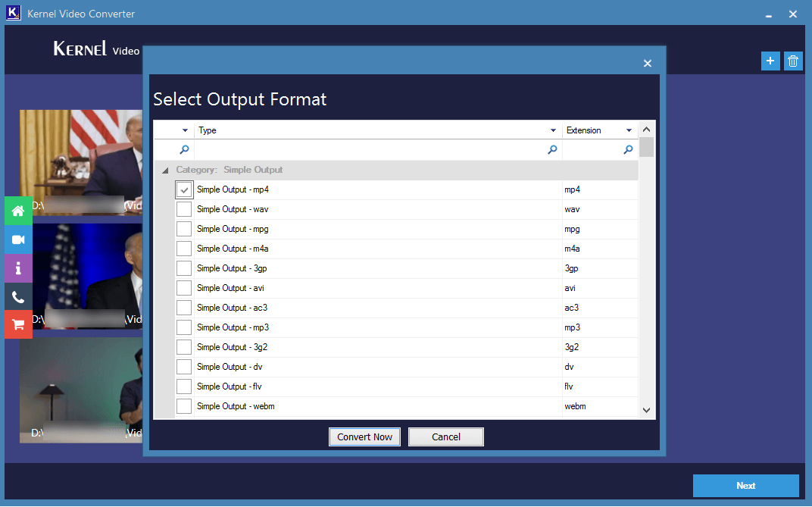The height and width of the screenshot is (507, 812).
Task: Open the Home sidebar icon
Action: tap(18, 211)
